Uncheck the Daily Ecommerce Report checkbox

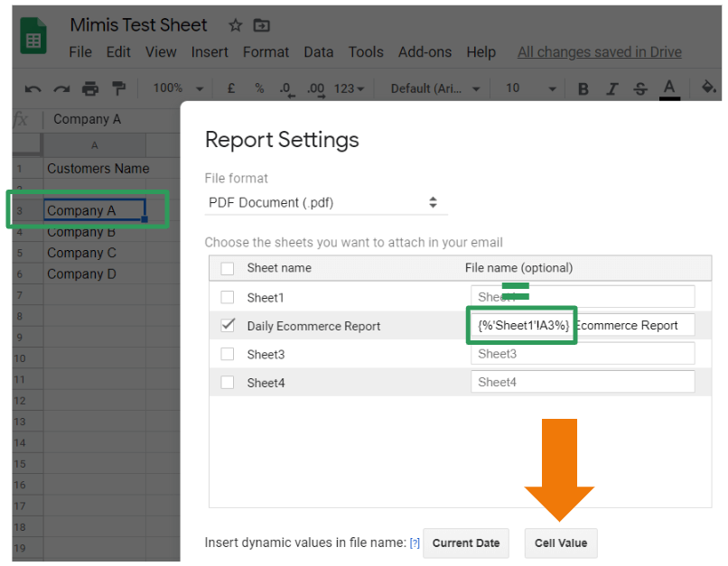point(228,325)
